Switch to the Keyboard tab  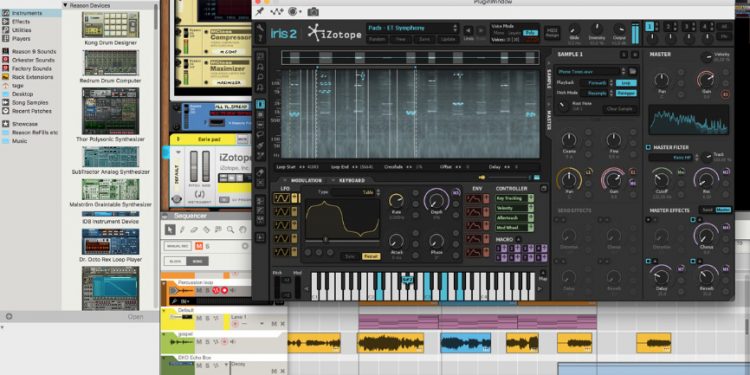(x=352, y=180)
